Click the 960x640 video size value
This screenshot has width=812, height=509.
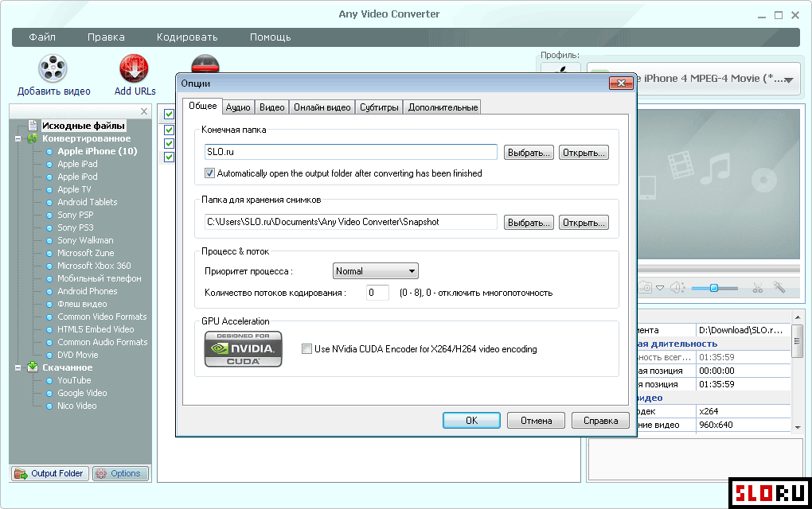click(743, 425)
